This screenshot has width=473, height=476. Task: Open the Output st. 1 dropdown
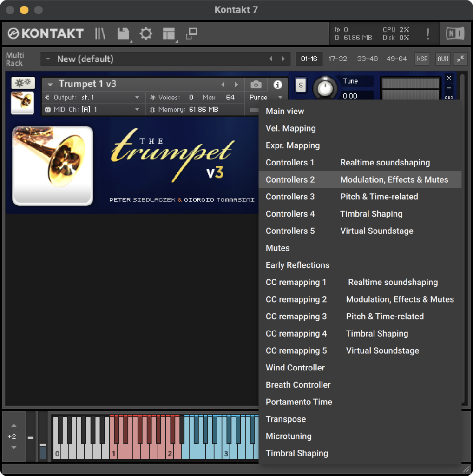(x=92, y=98)
